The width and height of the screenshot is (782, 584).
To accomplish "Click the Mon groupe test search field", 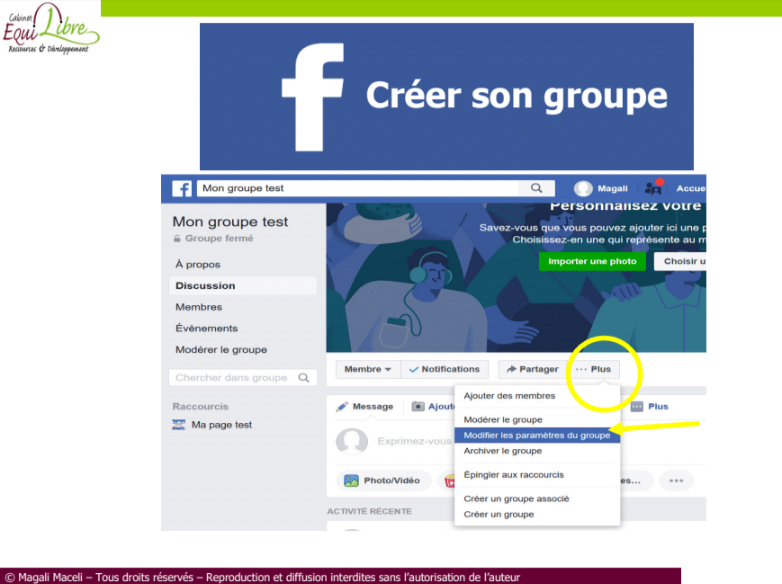I will (x=358, y=188).
